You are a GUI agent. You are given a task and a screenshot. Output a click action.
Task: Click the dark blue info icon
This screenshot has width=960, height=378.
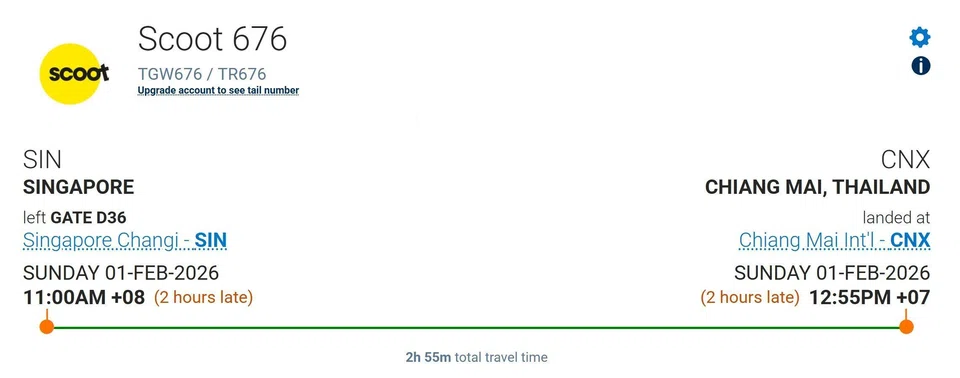pos(920,66)
